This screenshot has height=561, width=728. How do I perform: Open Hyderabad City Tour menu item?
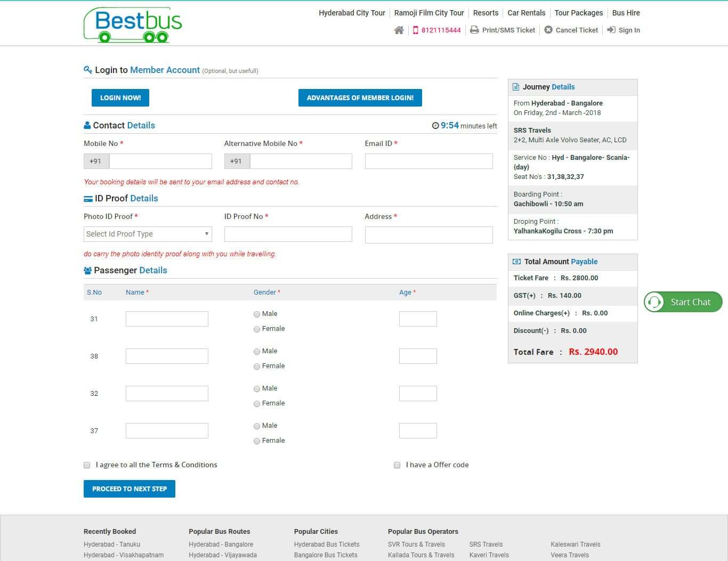[352, 13]
